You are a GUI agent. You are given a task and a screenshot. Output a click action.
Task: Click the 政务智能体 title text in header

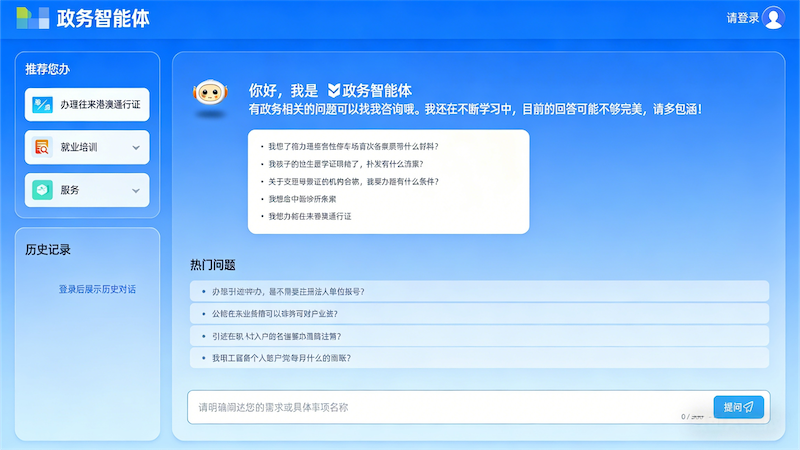(103, 19)
